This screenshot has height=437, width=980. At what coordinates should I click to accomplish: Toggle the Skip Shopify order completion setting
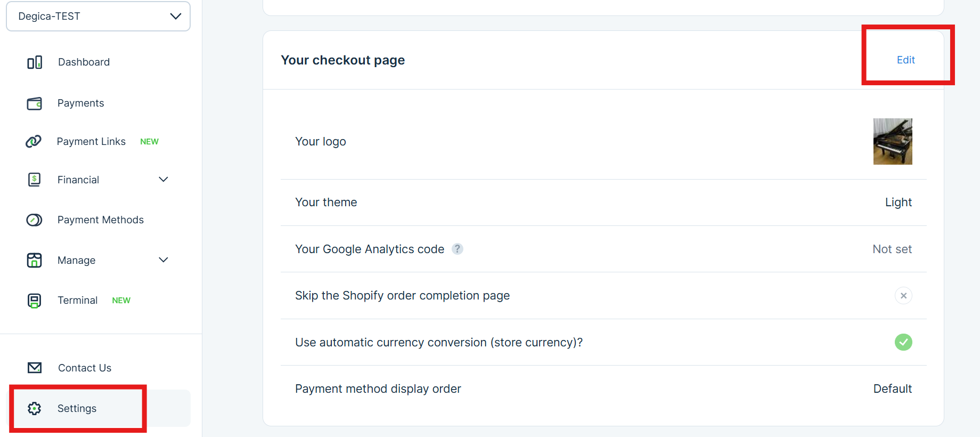pos(903,296)
